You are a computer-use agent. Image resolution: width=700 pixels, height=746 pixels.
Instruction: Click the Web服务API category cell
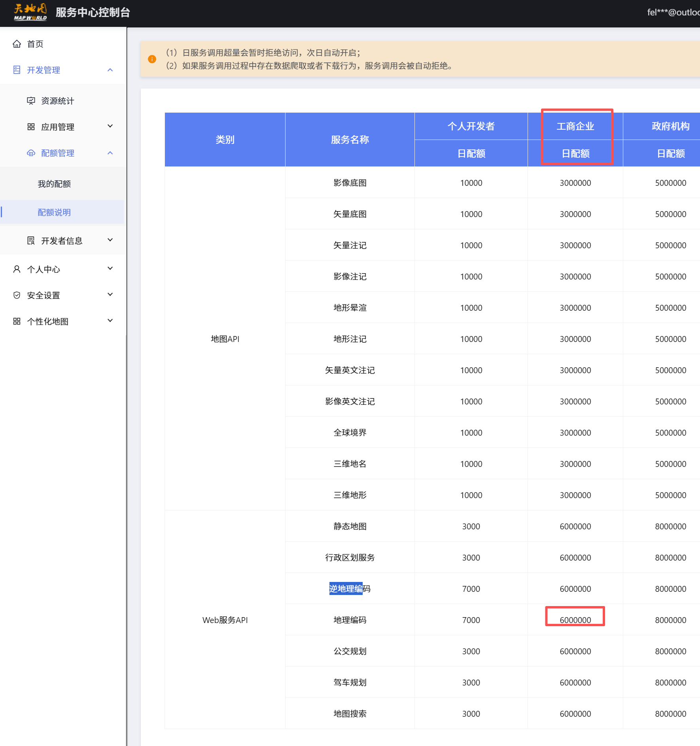click(x=225, y=620)
